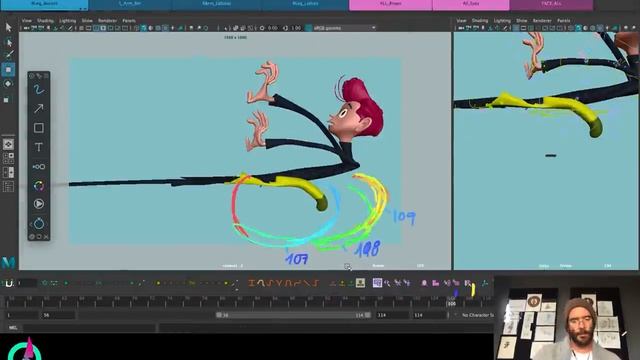
Task: Open Lighting menu in right viewport
Action: (502, 20)
